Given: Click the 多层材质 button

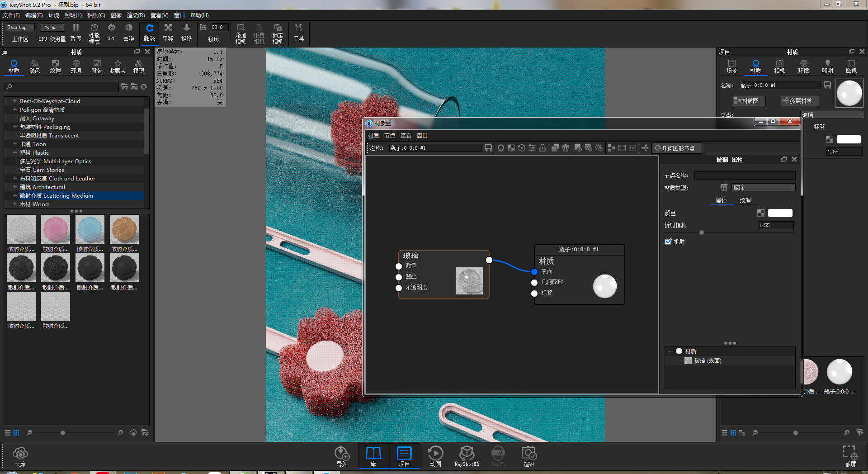Looking at the screenshot, I should click(799, 100).
